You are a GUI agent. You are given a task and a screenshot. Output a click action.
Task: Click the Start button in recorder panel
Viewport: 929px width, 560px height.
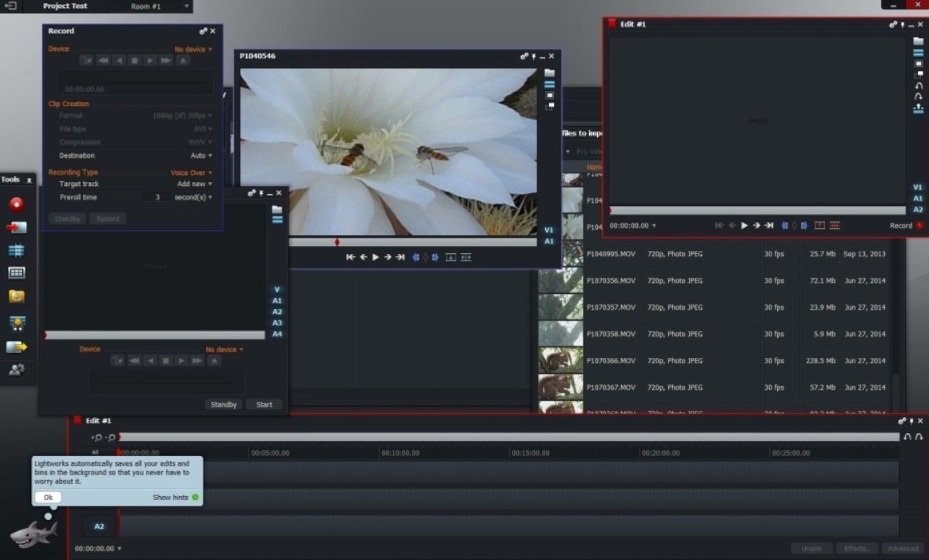(x=264, y=404)
